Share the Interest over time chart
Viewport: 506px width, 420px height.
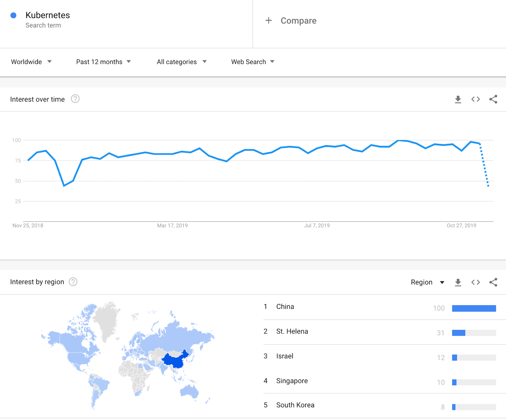(493, 99)
